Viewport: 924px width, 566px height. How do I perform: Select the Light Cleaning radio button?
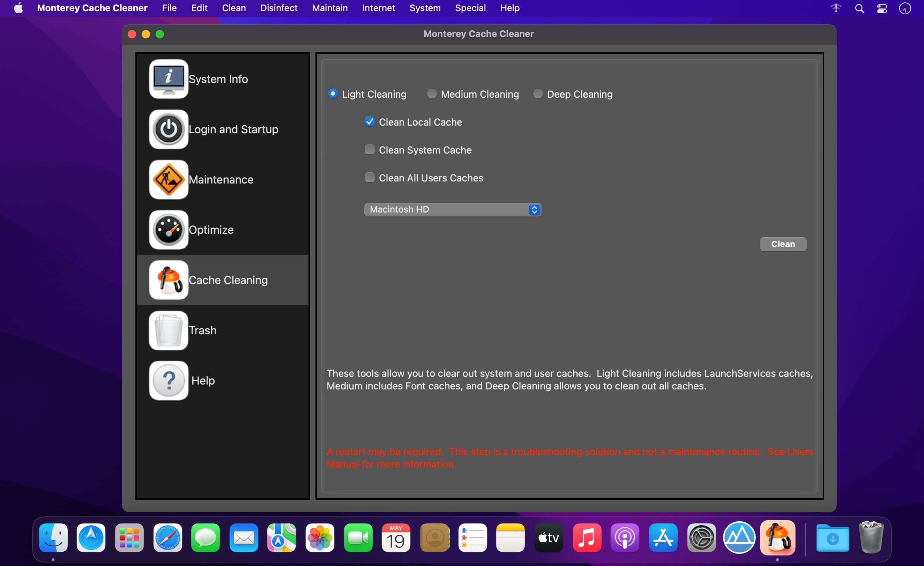332,94
